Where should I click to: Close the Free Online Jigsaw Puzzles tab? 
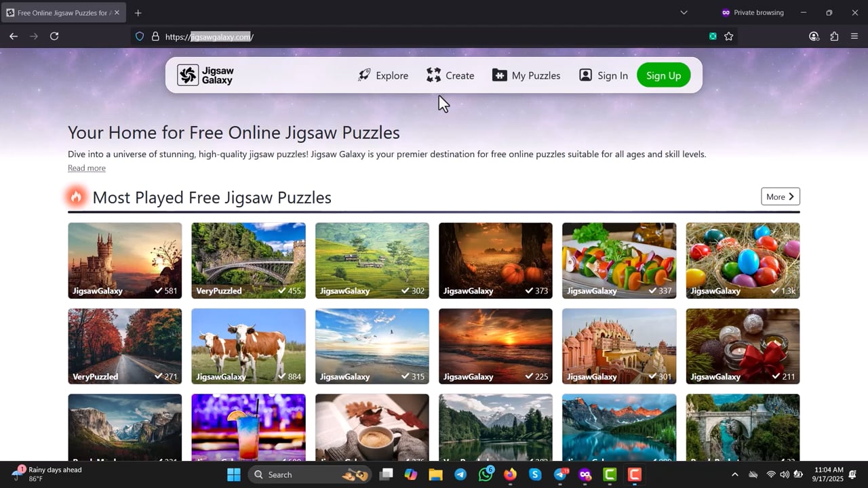click(x=117, y=13)
